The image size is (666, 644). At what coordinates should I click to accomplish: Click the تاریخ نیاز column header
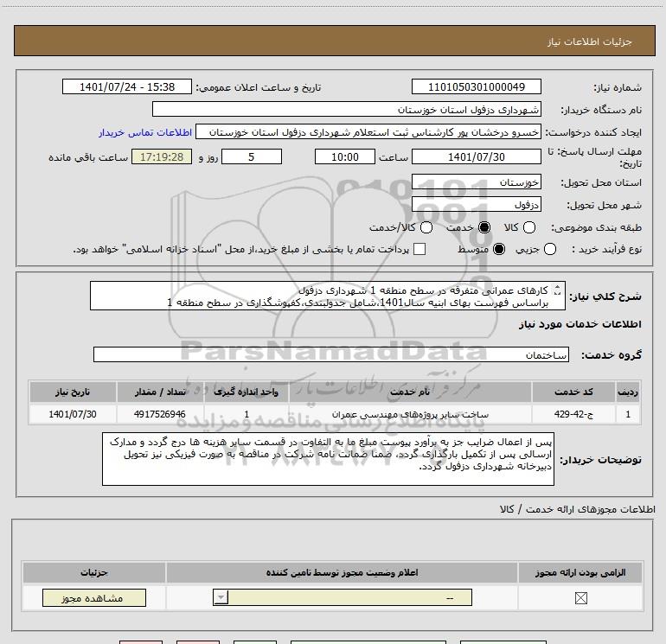[x=73, y=392]
